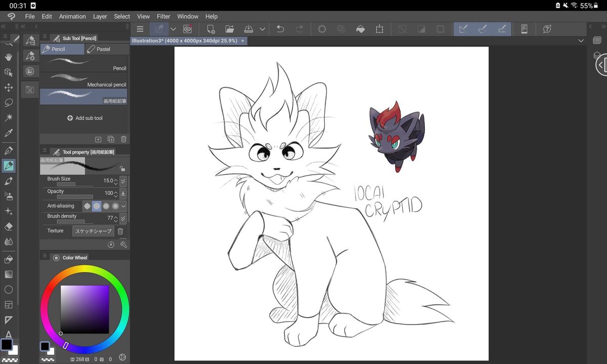Delete the selected sub tool

tap(124, 139)
